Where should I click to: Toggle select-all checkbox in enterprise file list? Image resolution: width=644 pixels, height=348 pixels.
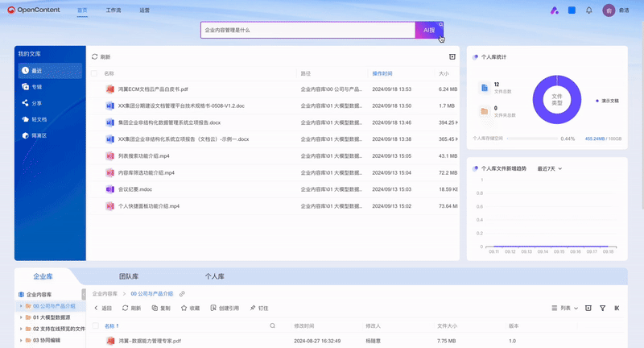tap(96, 325)
